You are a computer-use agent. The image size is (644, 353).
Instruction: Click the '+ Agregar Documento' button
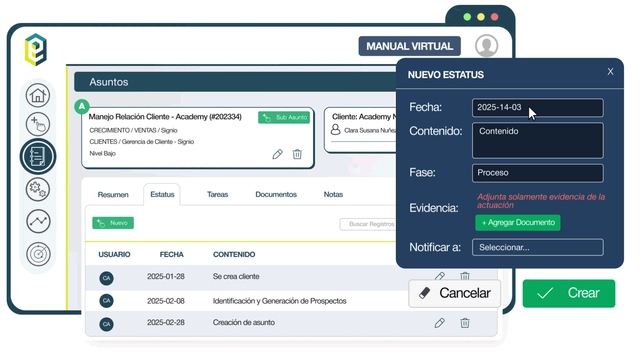(x=517, y=223)
